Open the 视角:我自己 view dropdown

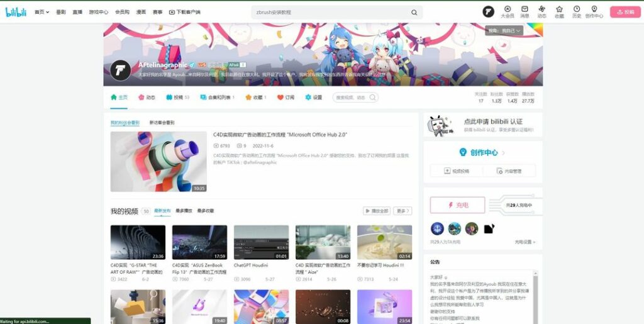coord(504,31)
